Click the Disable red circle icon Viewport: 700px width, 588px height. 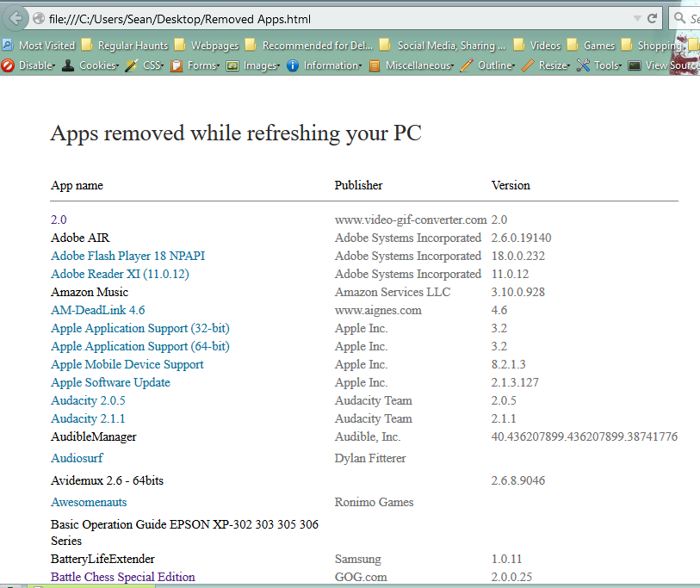[x=8, y=65]
